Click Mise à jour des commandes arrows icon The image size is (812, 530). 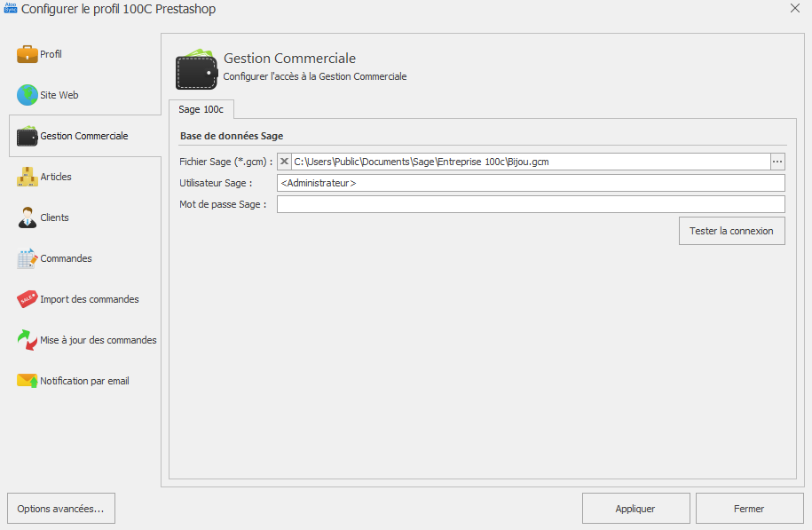[x=28, y=340]
